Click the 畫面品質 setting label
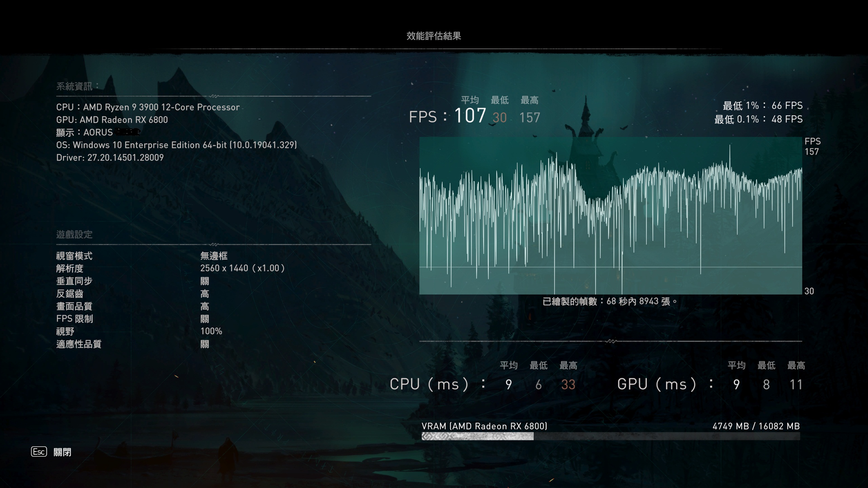868x488 pixels. tap(74, 306)
